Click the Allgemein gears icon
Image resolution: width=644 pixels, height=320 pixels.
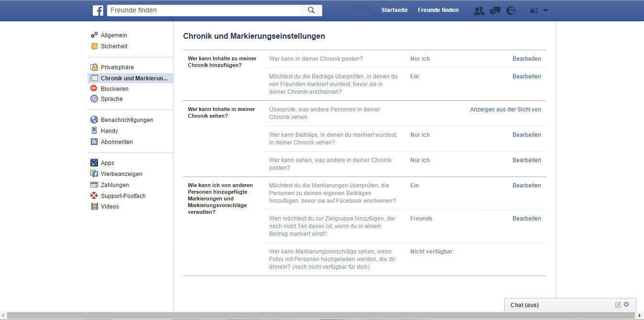[94, 35]
